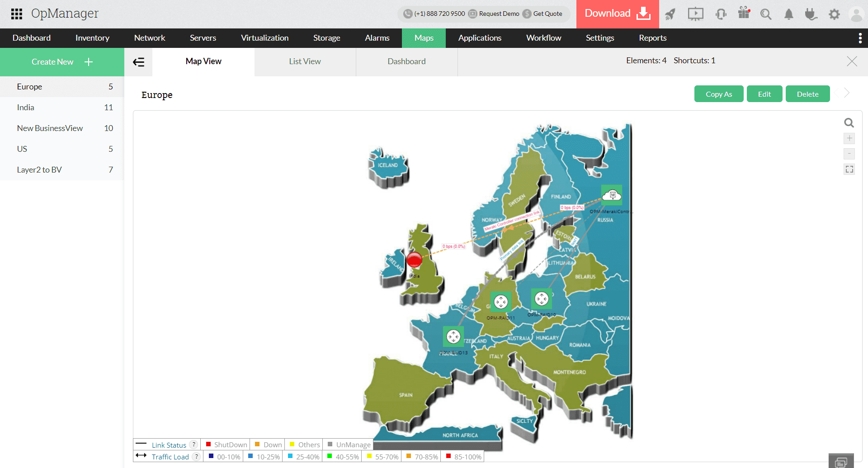The height and width of the screenshot is (468, 868).
Task: Open the Servers menu
Action: (203, 38)
